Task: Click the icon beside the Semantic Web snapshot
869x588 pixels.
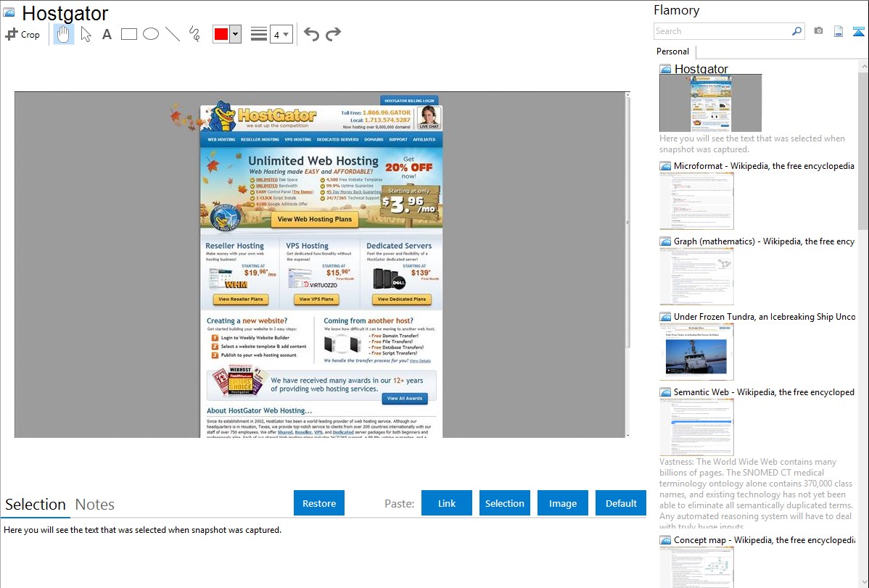Action: pyautogui.click(x=665, y=392)
